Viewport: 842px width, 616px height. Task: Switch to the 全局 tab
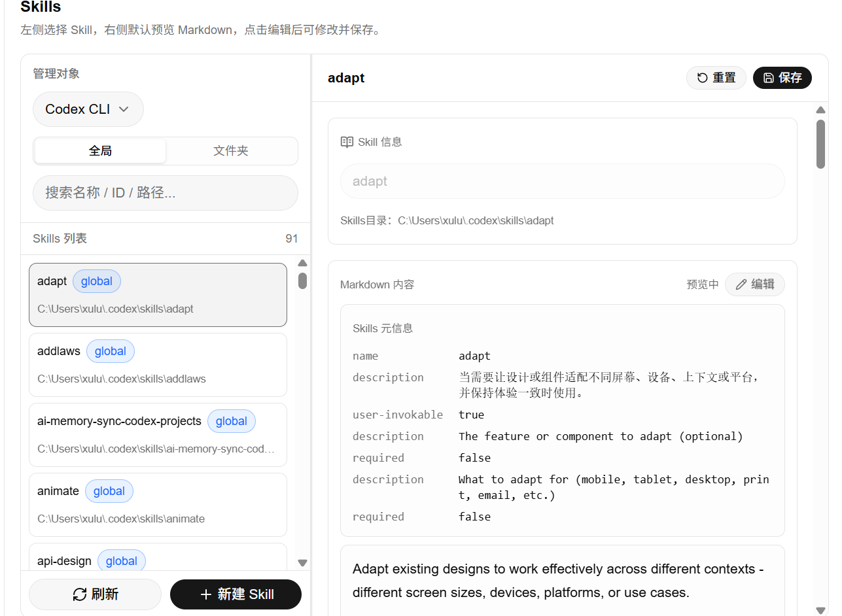pos(100,151)
